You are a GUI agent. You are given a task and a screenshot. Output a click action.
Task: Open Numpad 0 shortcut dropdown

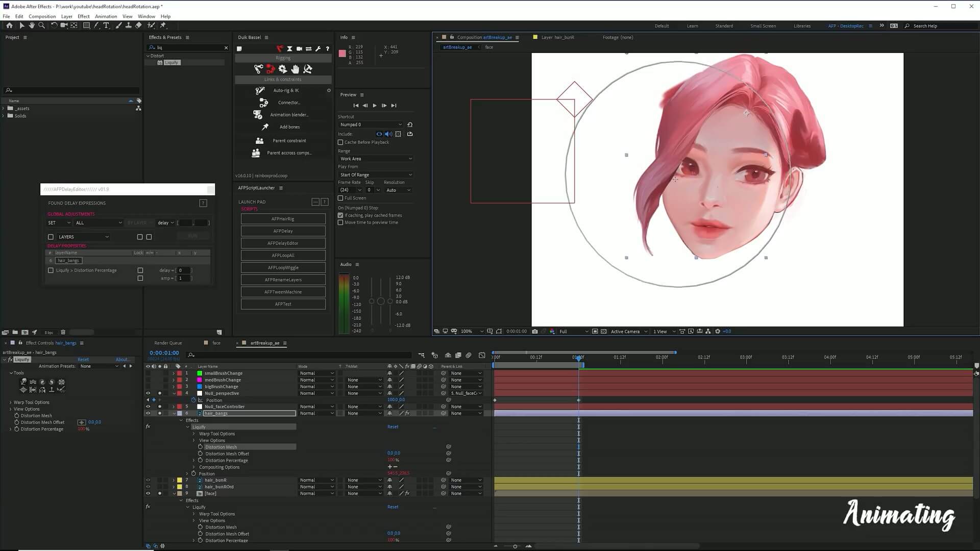[371, 124]
